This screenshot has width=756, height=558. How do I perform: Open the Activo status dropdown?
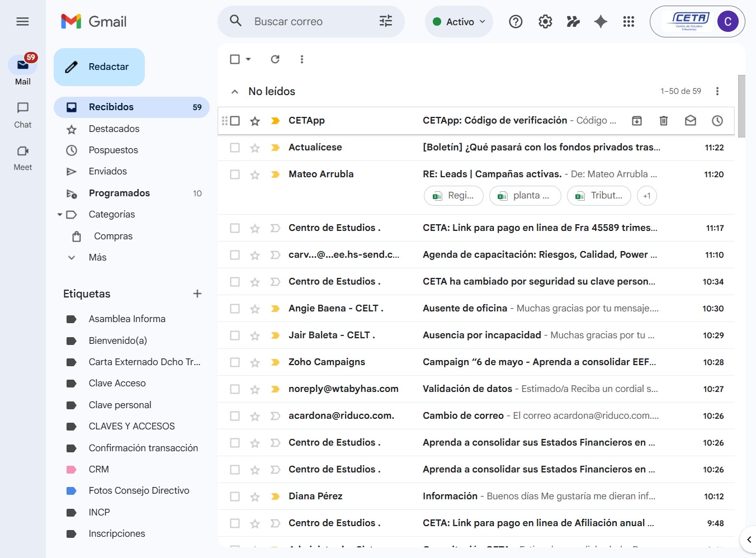click(459, 22)
